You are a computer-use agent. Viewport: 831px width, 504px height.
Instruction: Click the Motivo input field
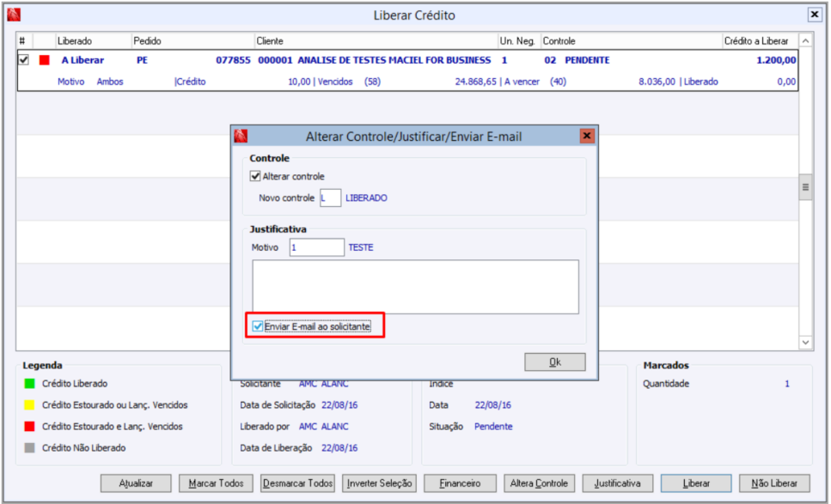click(317, 247)
